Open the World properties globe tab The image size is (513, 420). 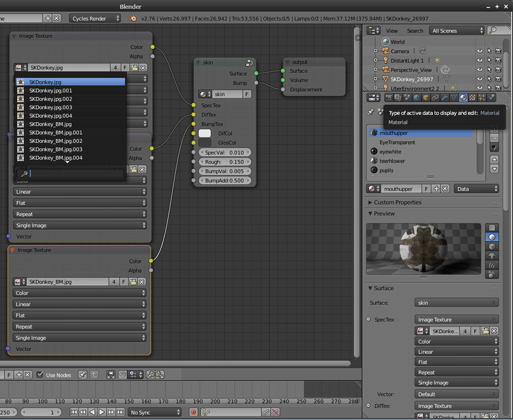416,97
